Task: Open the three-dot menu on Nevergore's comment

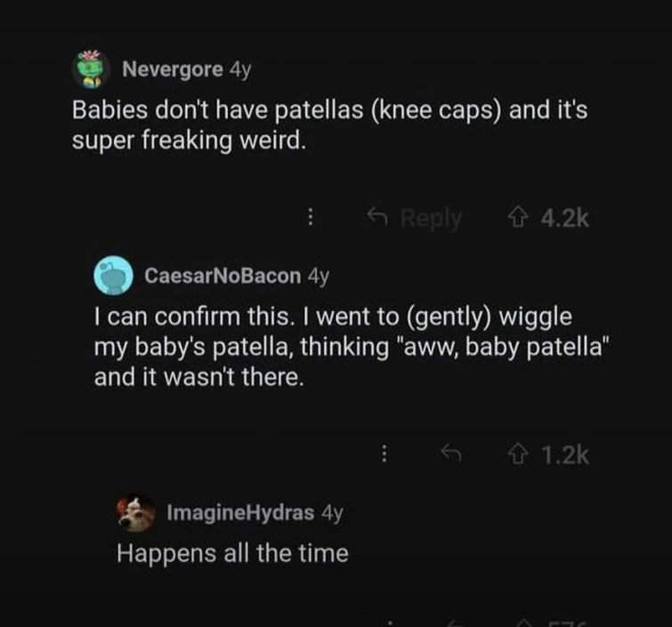Action: point(310,218)
